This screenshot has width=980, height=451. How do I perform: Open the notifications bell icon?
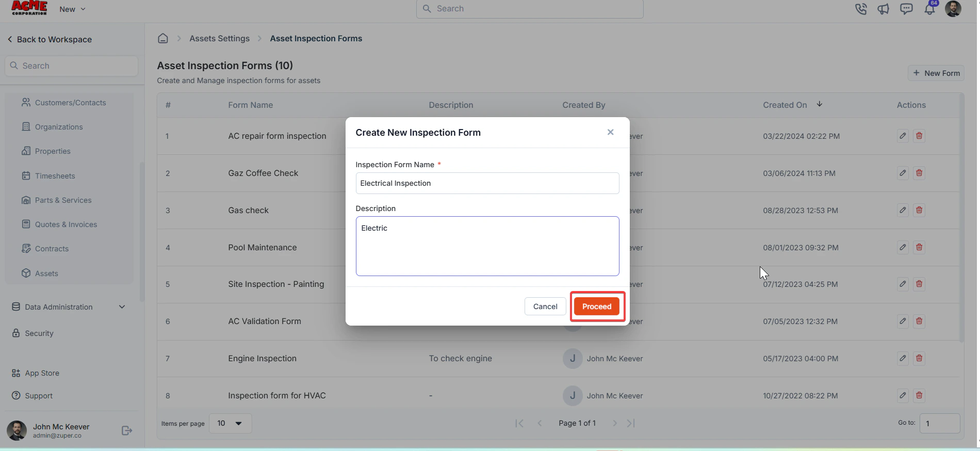(929, 9)
